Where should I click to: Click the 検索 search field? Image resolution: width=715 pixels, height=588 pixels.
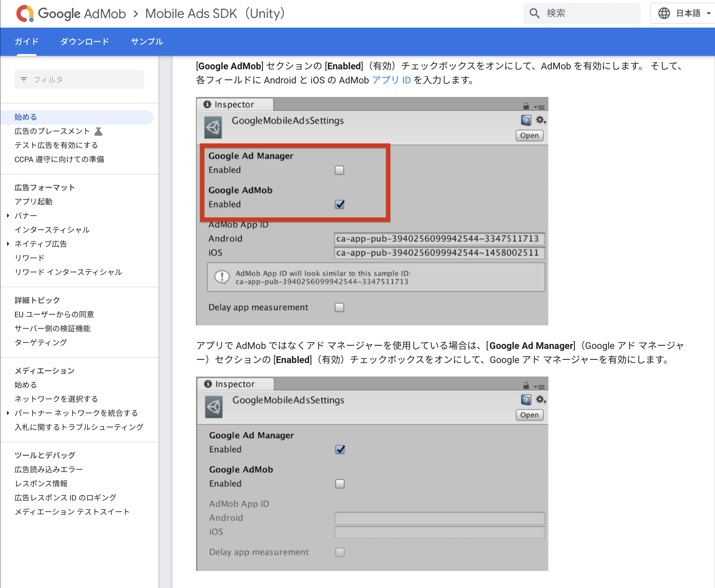click(582, 13)
